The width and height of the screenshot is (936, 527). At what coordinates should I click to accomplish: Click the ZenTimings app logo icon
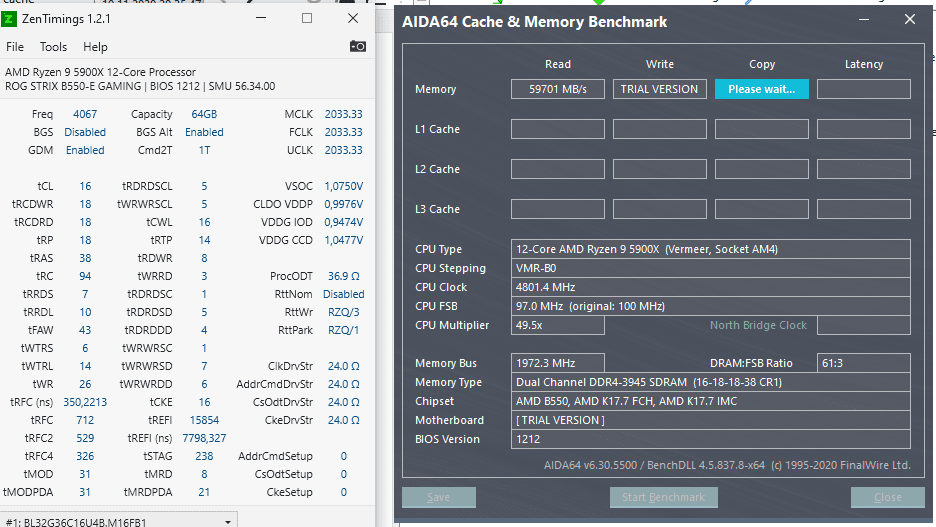[x=8, y=19]
